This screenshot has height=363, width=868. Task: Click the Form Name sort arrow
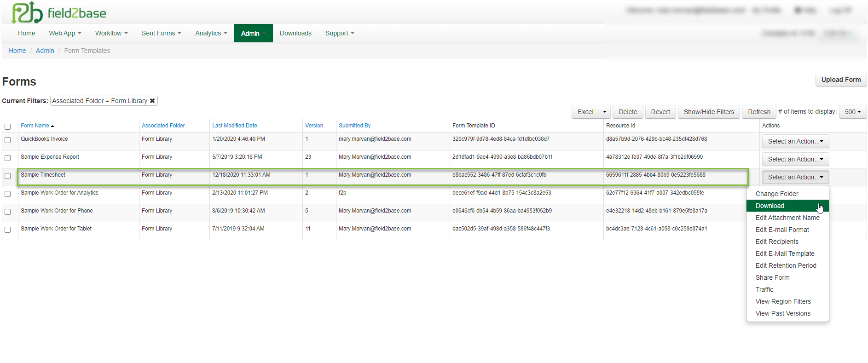tap(52, 126)
